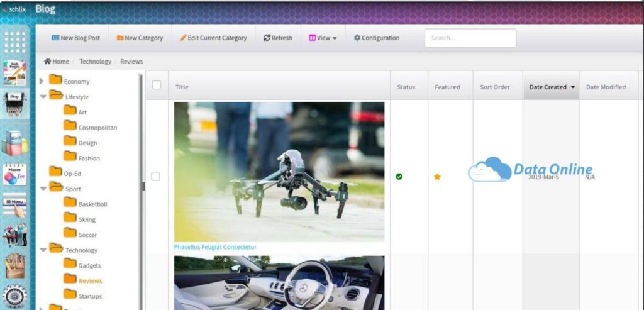
Task: Click the Cosmopolitan folder icon
Action: pos(70,126)
